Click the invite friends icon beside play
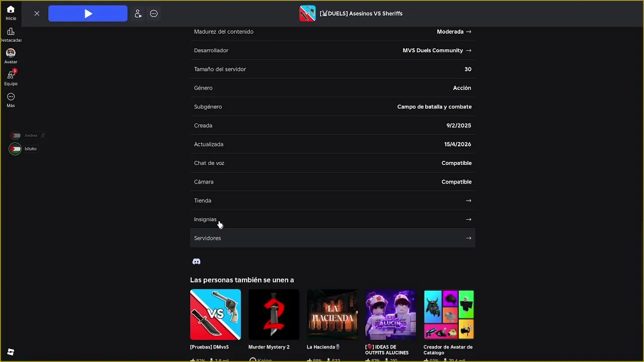Image resolution: width=644 pixels, height=362 pixels. (138, 14)
